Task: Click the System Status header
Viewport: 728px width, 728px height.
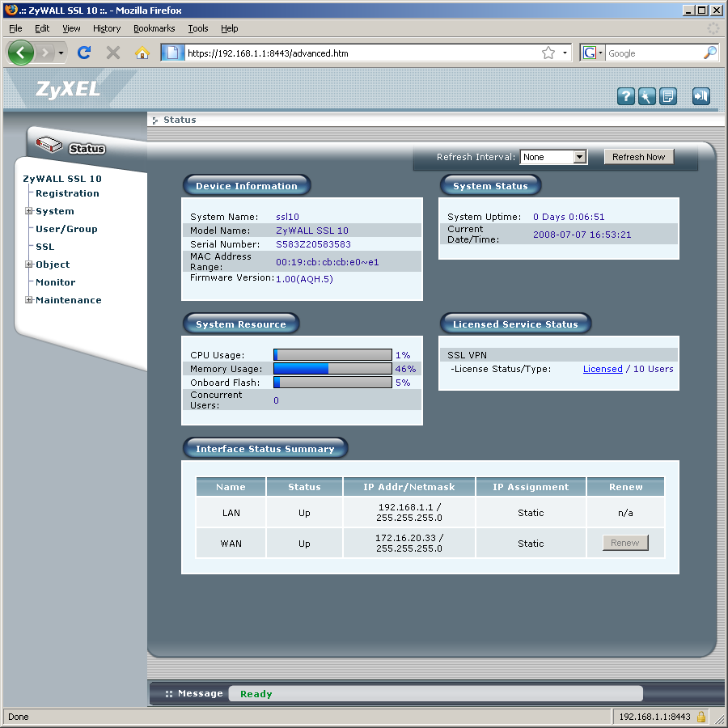Action: [490, 186]
